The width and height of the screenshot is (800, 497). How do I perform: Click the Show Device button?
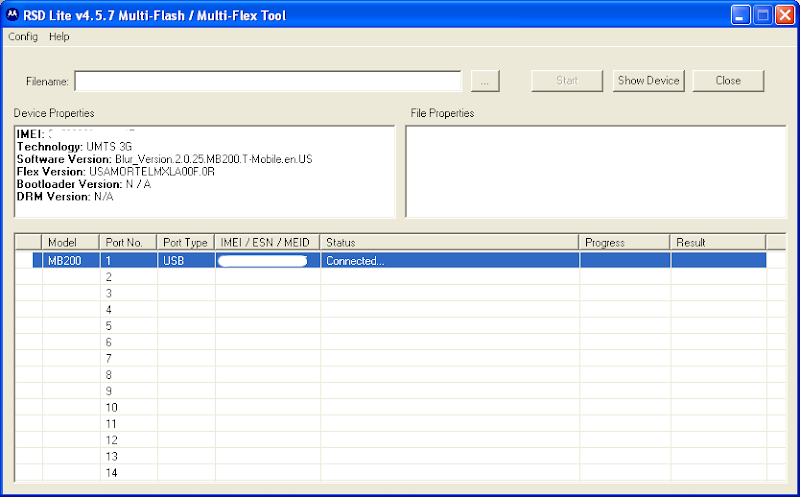(x=648, y=81)
